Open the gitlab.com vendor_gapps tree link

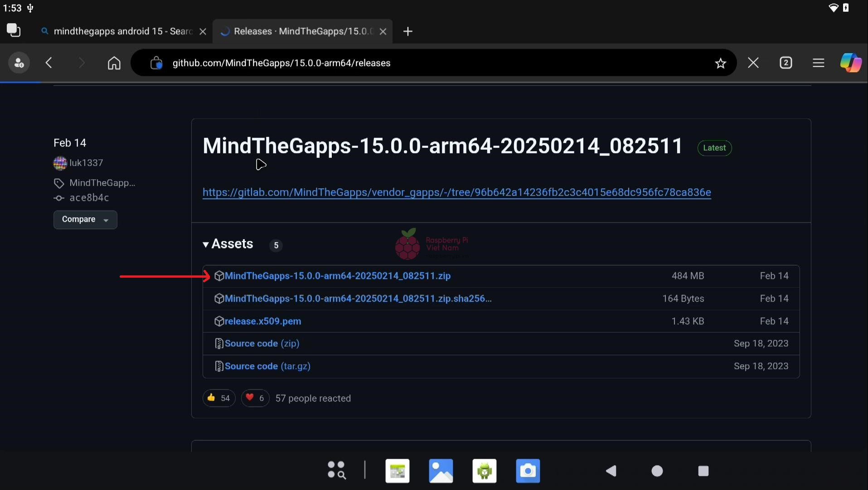(x=457, y=192)
